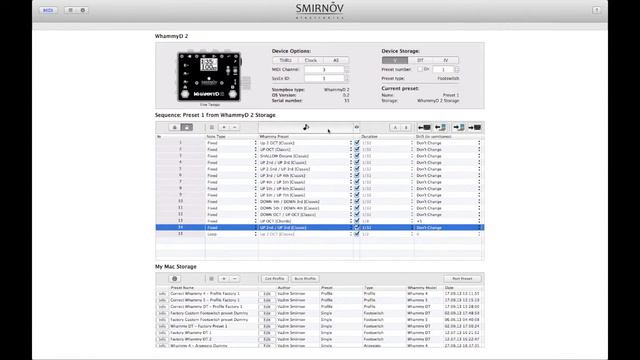This screenshot has height=360, width=640.
Task: Click the highlighted dark toggle in Sequence toolbar
Action: pyautogui.click(x=187, y=127)
